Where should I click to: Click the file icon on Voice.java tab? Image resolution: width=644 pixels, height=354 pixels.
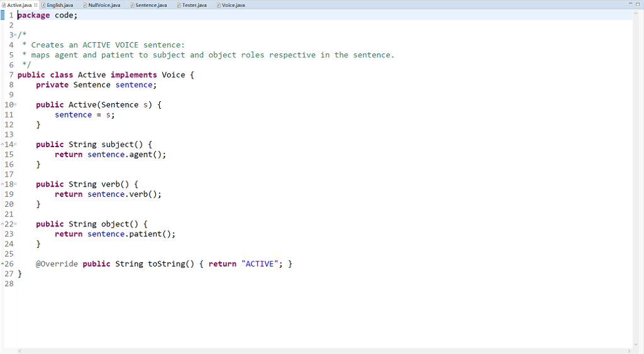219,5
